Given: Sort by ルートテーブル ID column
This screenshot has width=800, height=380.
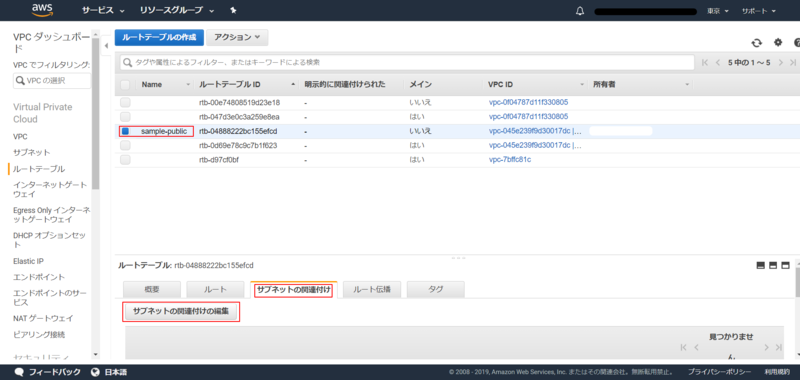Looking at the screenshot, I should coord(230,84).
